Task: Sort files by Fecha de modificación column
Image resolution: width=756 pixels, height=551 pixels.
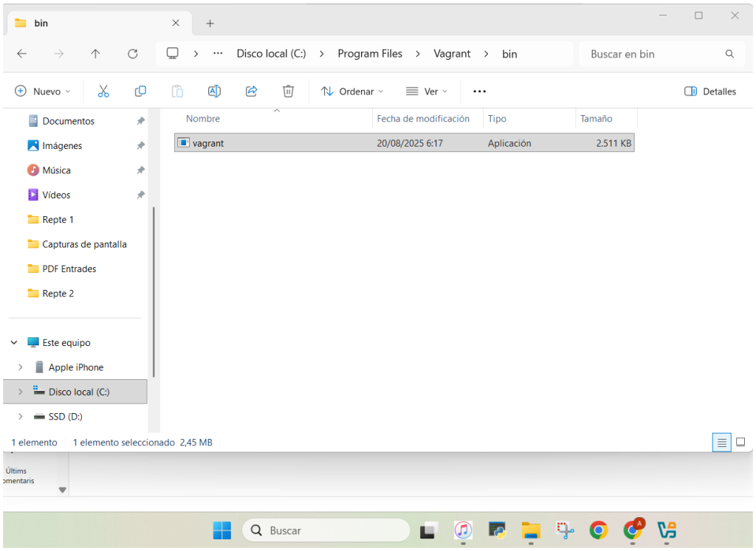Action: pos(423,119)
